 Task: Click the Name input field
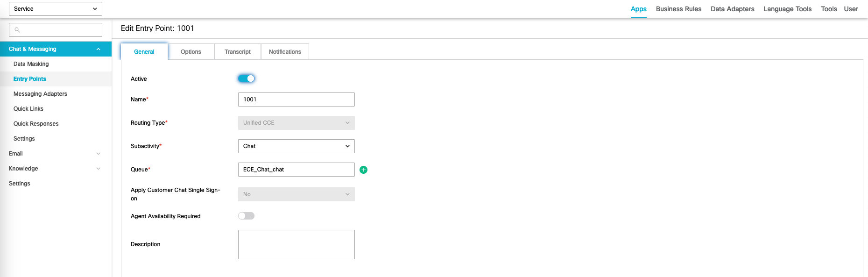pos(296,99)
